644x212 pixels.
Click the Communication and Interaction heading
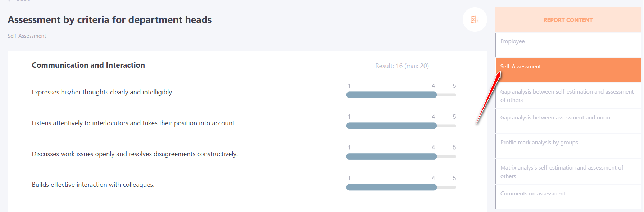point(88,65)
